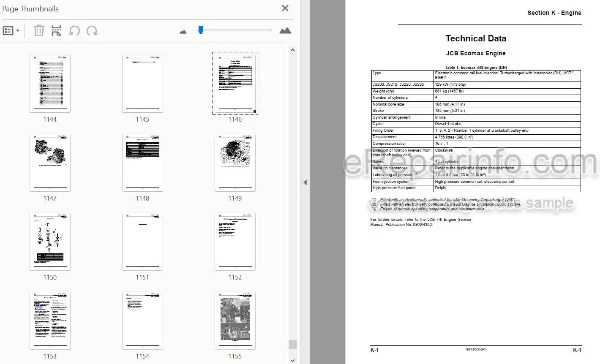The height and width of the screenshot is (364, 600).
Task: Reduce thumbnail size with small mountain icon
Action: pos(183,32)
